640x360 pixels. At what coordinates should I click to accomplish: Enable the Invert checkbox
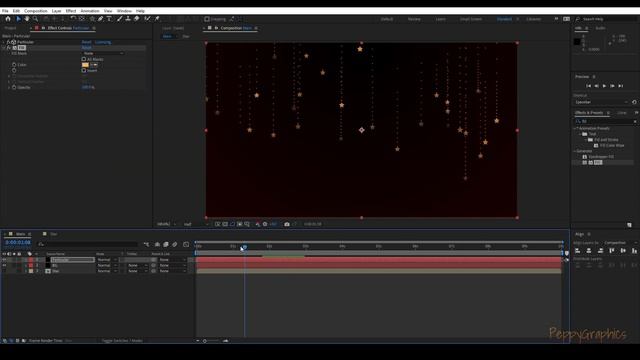pyautogui.click(x=84, y=71)
